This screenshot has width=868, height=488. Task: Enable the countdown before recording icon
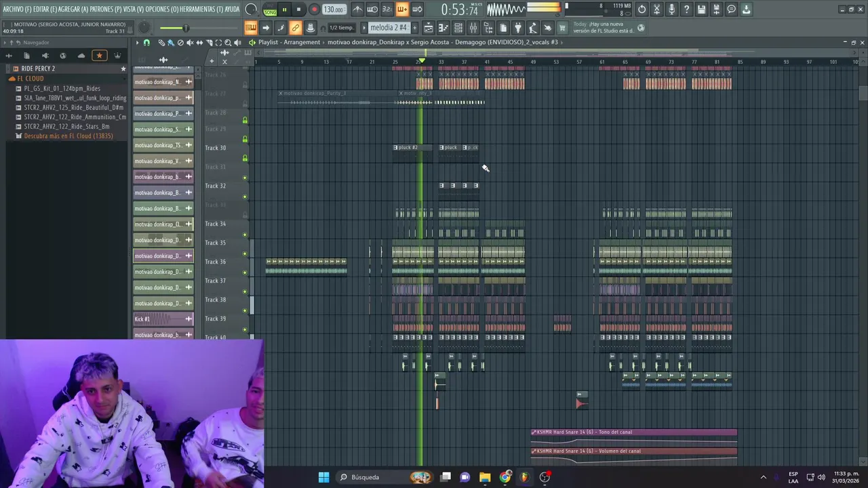[x=387, y=9]
